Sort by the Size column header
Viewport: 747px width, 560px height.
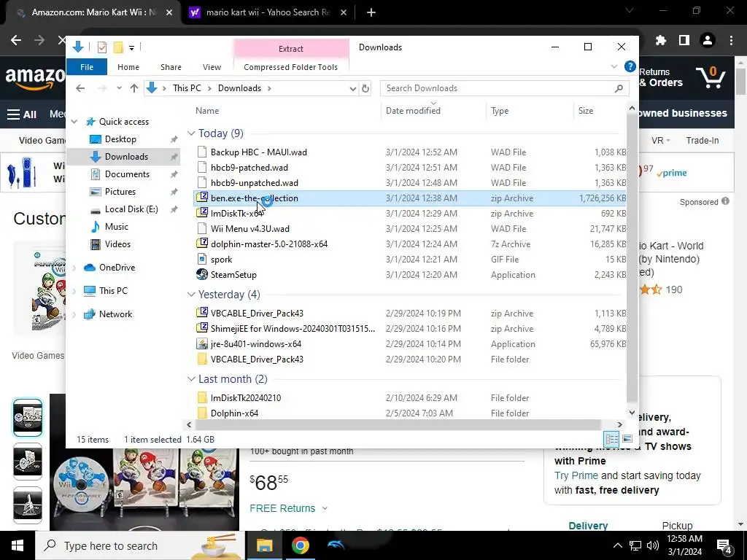(x=586, y=111)
